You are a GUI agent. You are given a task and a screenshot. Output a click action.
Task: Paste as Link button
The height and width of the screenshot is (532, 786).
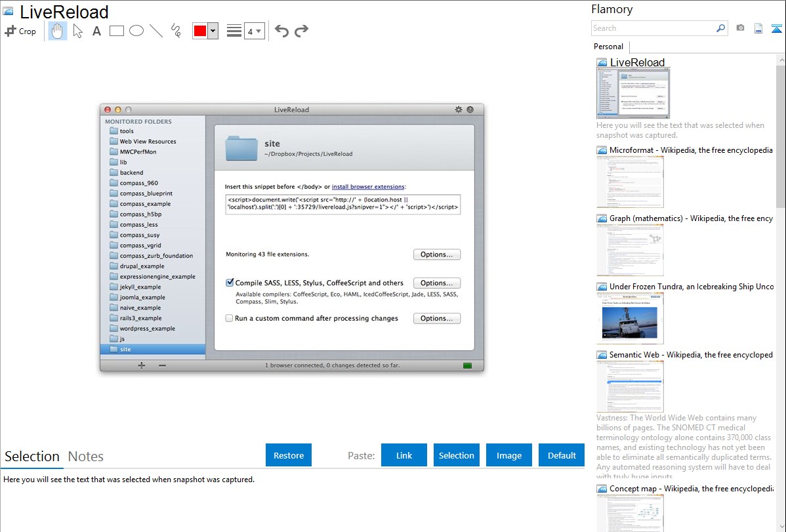404,455
